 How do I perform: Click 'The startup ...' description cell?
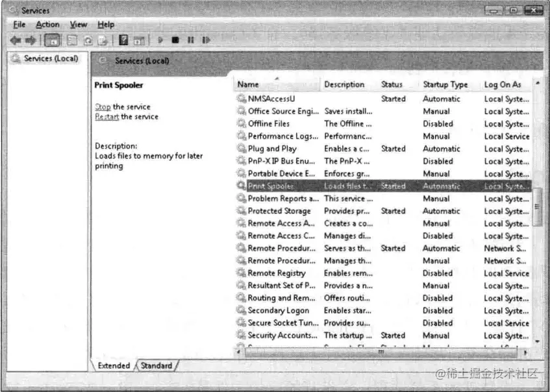click(x=348, y=335)
